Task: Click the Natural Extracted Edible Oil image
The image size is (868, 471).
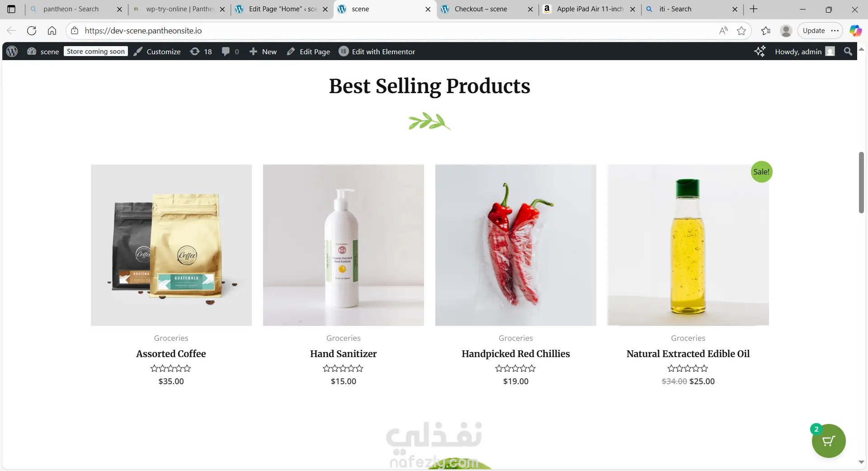Action: click(x=688, y=245)
